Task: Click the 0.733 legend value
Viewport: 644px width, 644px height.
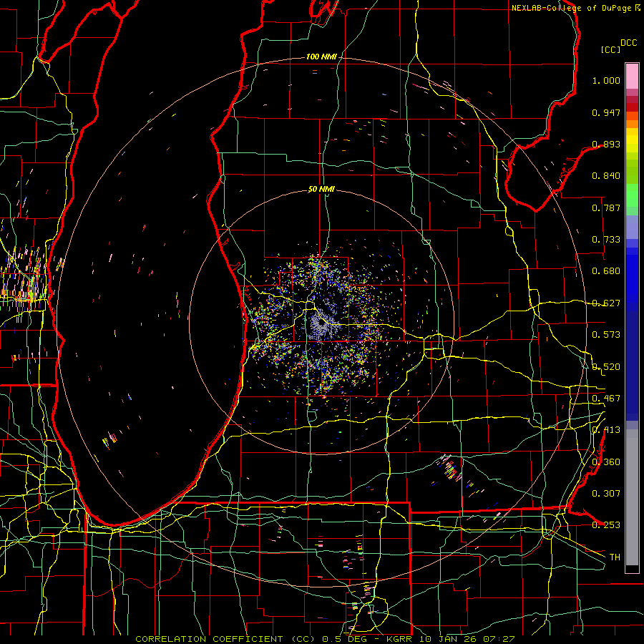Action: coord(606,240)
